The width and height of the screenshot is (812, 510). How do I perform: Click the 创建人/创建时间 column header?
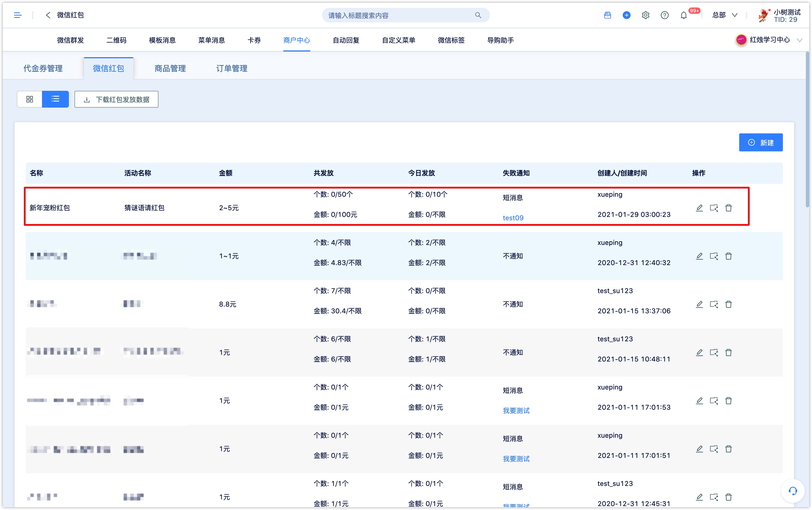[622, 173]
